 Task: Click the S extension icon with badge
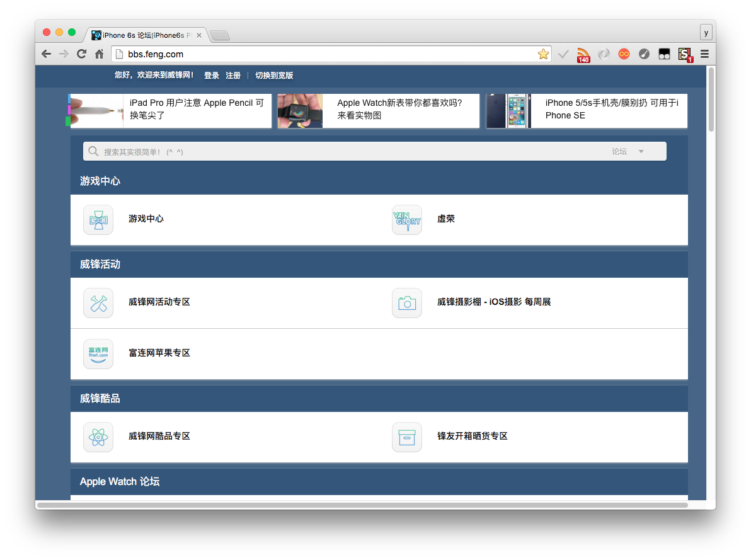click(685, 55)
